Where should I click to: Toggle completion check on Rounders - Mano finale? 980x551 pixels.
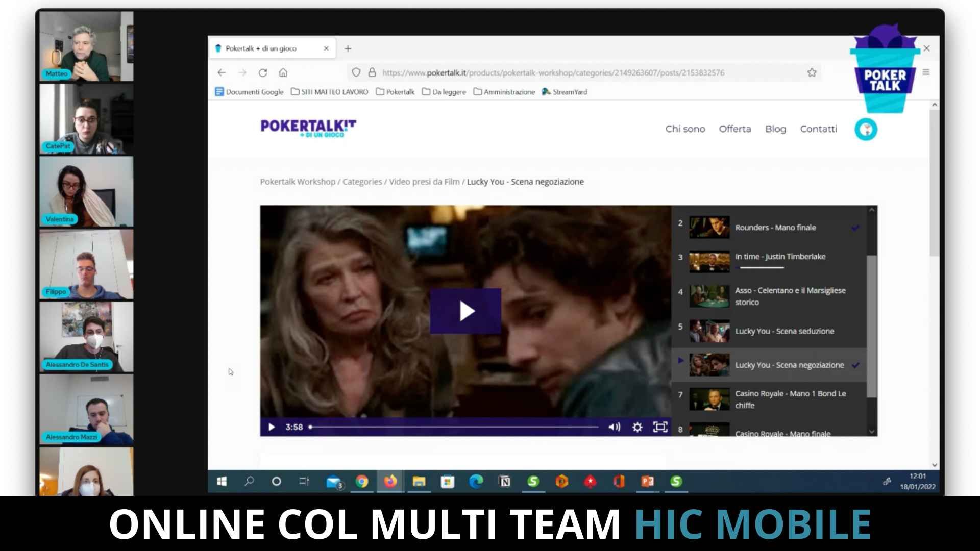pos(855,228)
